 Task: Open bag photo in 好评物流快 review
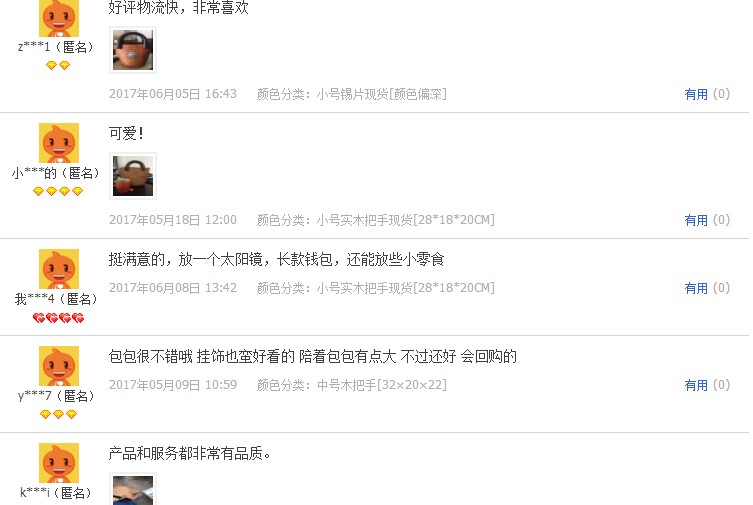click(x=133, y=50)
